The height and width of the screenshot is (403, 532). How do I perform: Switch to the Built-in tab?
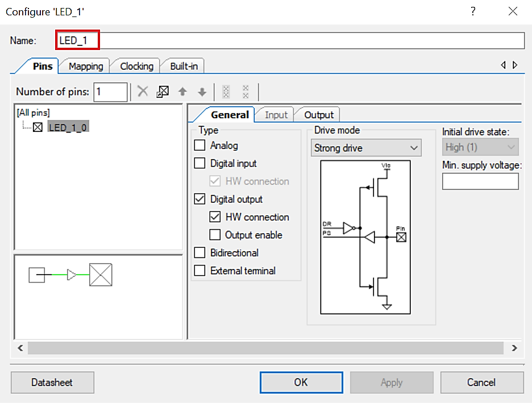coord(184,66)
